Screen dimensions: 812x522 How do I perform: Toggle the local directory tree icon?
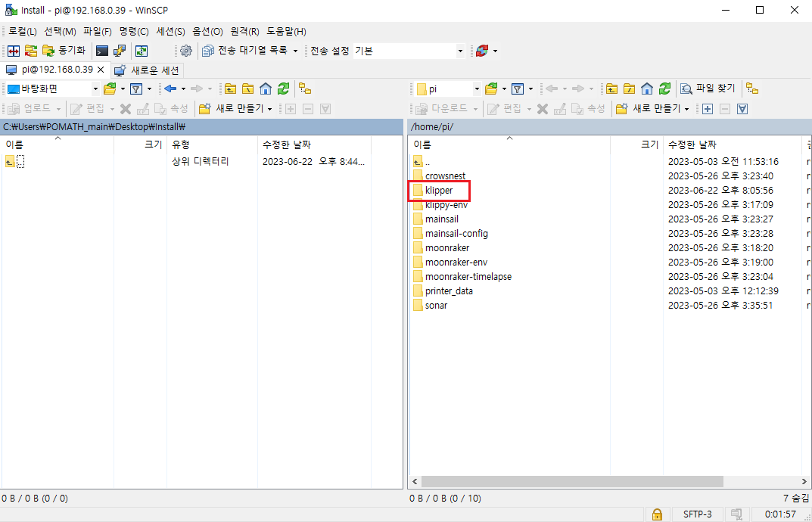[x=305, y=89]
